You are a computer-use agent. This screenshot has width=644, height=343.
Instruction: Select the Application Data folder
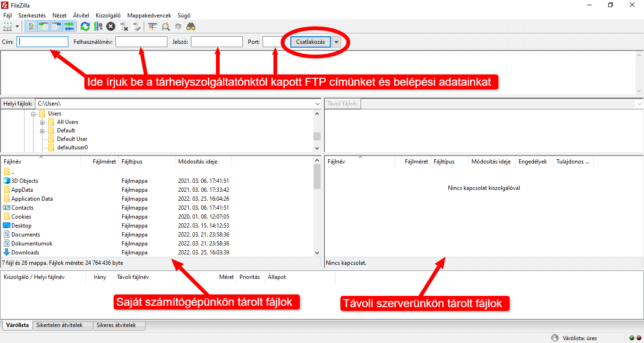coord(32,199)
